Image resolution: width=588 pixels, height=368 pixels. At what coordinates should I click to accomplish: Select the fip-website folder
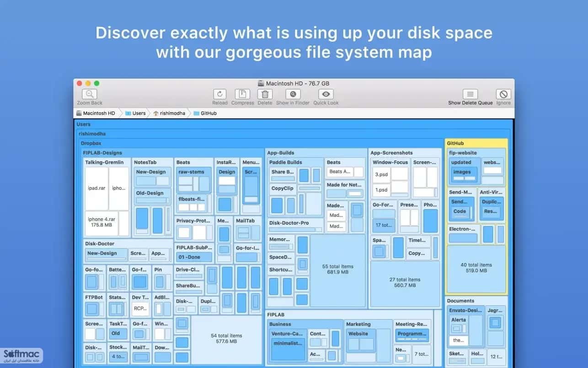463,153
